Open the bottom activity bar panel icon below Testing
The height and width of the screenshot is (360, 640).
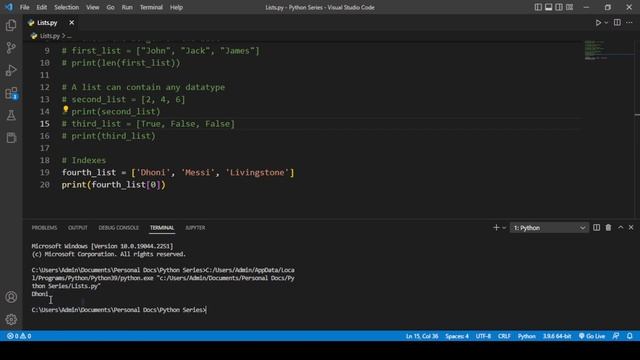point(11,138)
